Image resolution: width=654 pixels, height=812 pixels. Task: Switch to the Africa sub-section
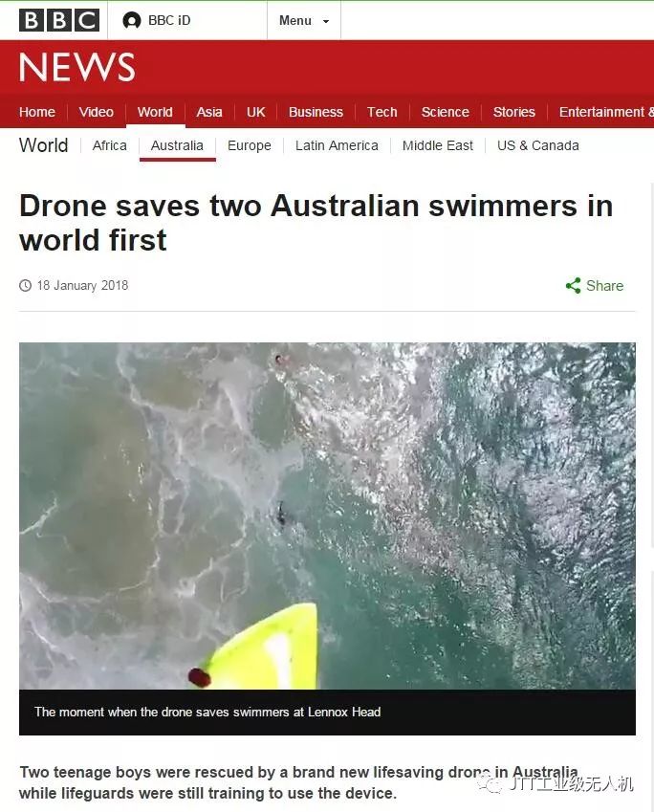pyautogui.click(x=110, y=145)
